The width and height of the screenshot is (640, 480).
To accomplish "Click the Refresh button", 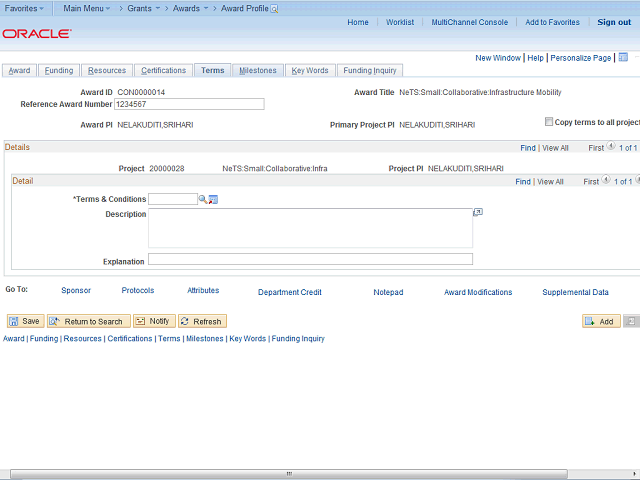I will (x=202, y=321).
